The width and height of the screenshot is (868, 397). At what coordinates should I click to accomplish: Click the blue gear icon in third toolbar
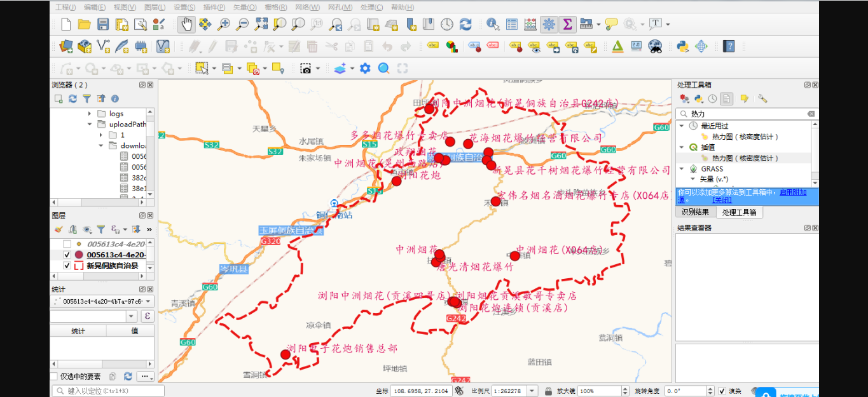point(365,68)
